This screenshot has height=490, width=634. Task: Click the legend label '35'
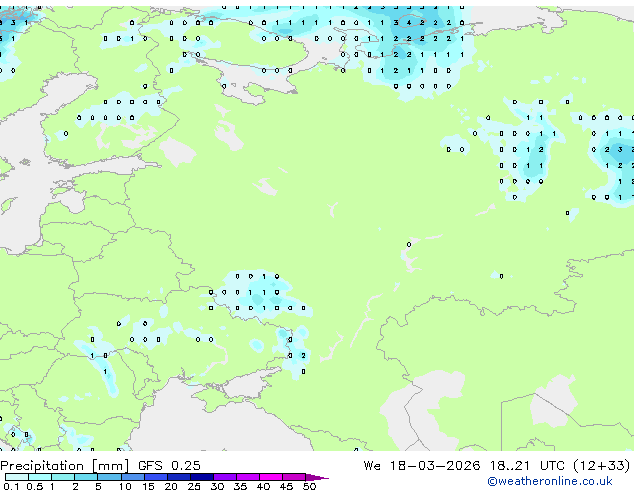[241, 486]
